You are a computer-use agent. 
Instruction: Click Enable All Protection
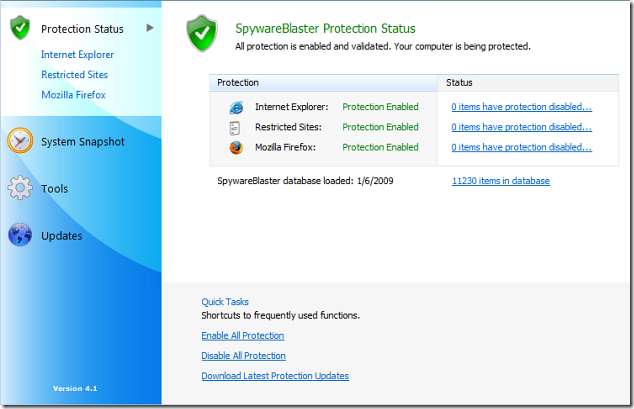coord(243,336)
